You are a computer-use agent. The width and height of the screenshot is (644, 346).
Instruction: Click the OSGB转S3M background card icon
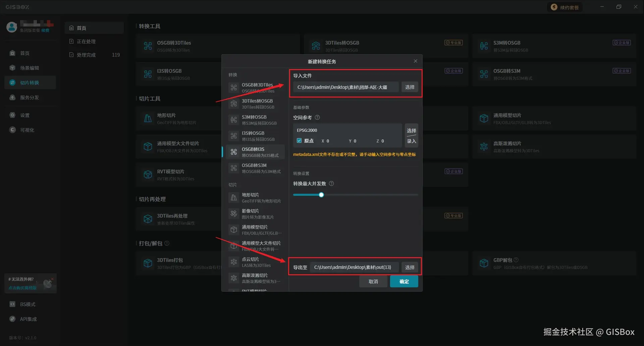(484, 74)
